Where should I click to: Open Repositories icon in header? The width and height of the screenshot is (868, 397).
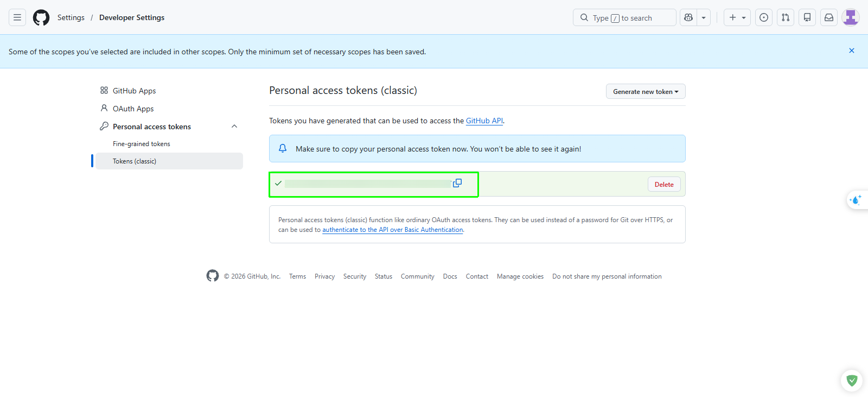tap(807, 17)
